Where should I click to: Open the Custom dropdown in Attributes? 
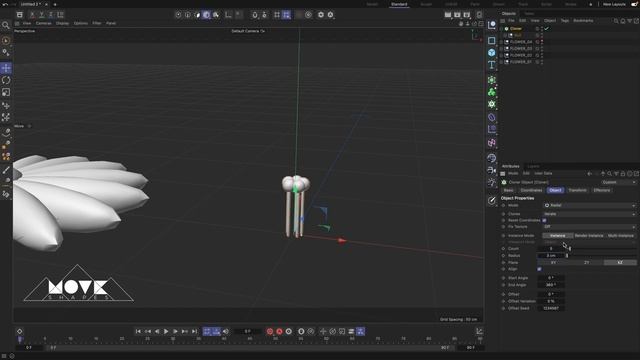coord(618,182)
